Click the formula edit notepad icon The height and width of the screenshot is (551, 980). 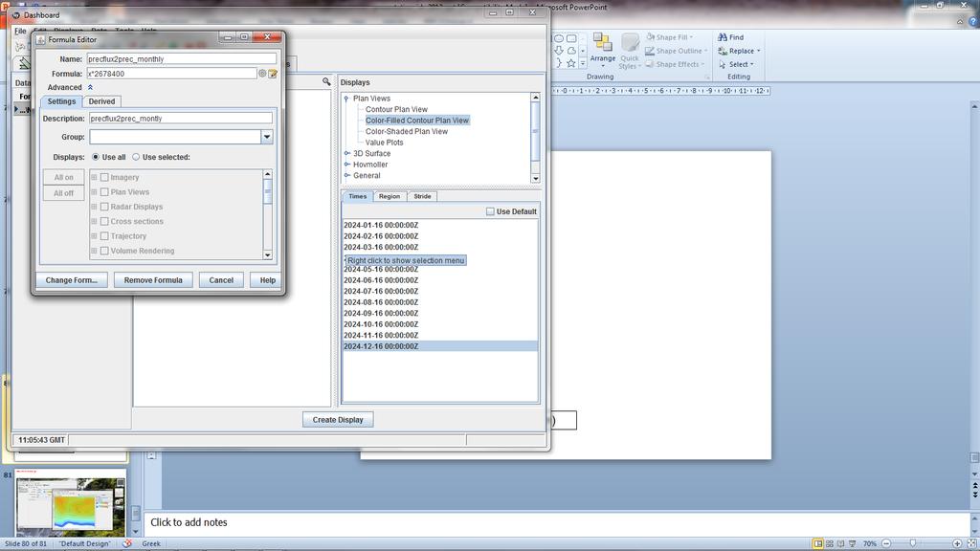(x=273, y=74)
